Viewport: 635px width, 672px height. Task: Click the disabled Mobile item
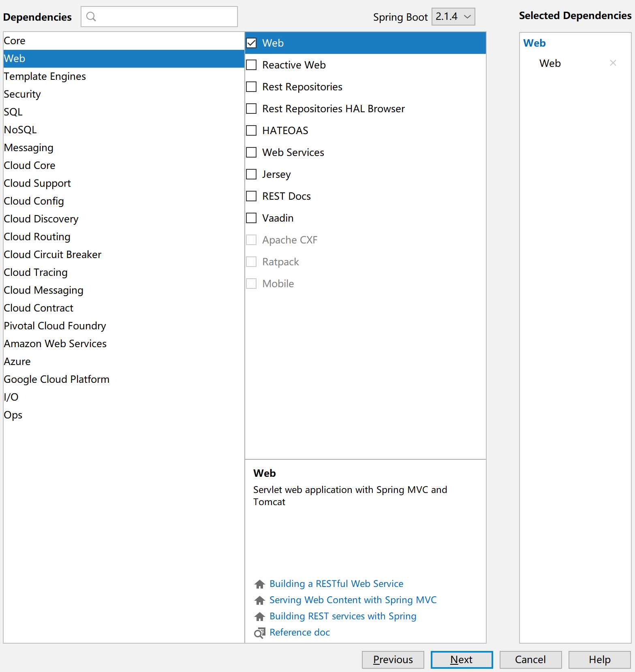pyautogui.click(x=365, y=284)
